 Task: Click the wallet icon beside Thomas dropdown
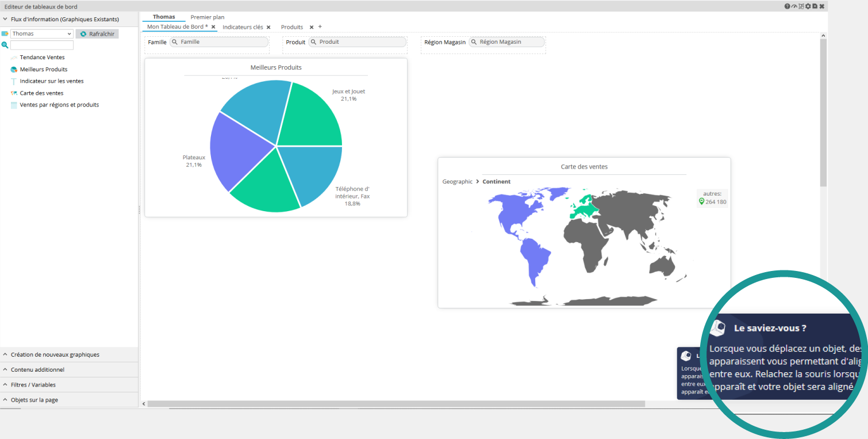5,34
